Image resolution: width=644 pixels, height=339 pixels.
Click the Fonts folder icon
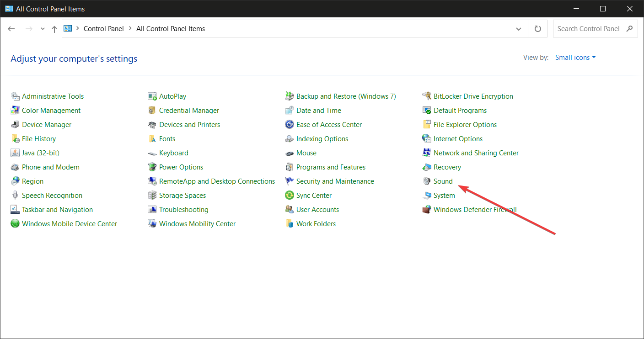152,139
